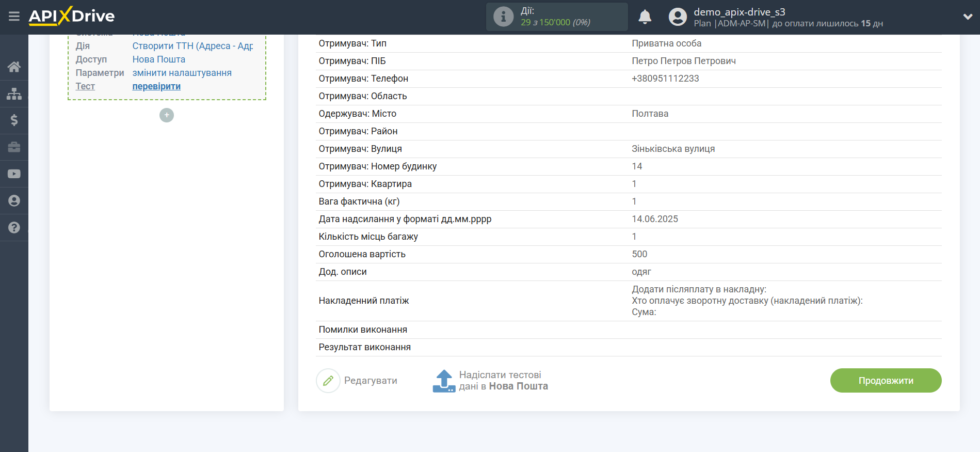Image resolution: width=980 pixels, height=452 pixels.
Task: Open the notifications bell
Action: click(x=645, y=17)
